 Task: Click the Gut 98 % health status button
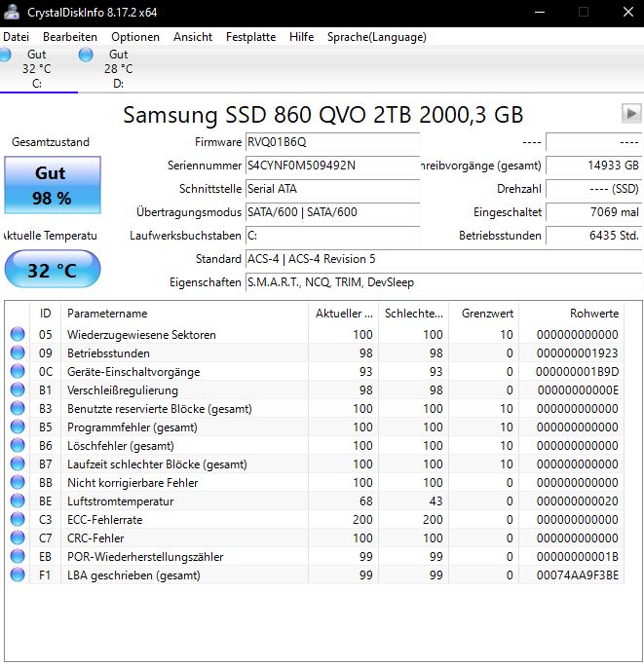coord(53,185)
